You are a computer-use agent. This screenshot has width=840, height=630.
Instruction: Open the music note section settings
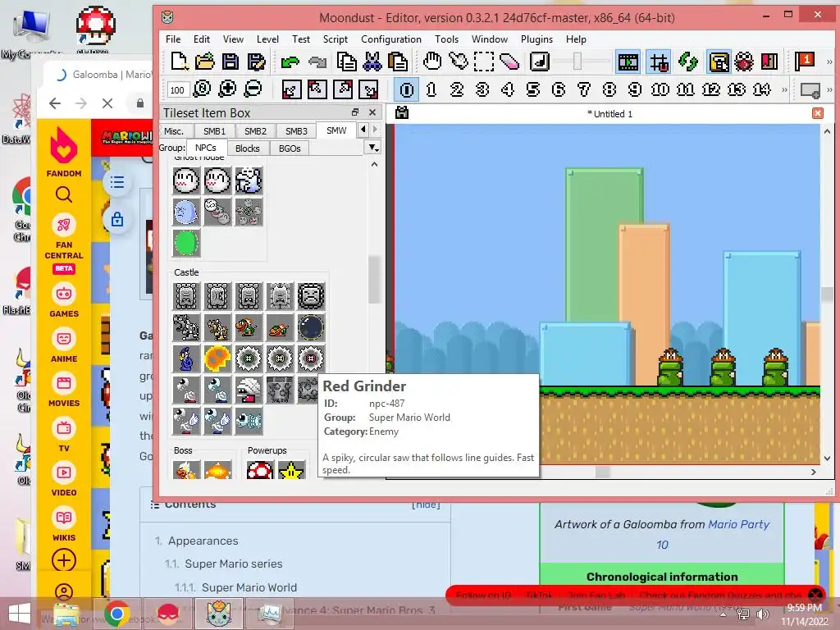(x=540, y=62)
